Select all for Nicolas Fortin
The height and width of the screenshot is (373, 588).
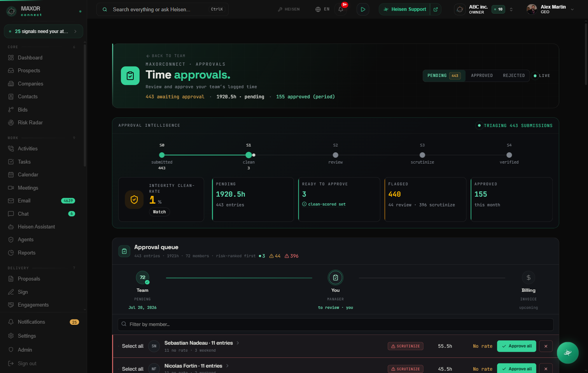pos(133,369)
